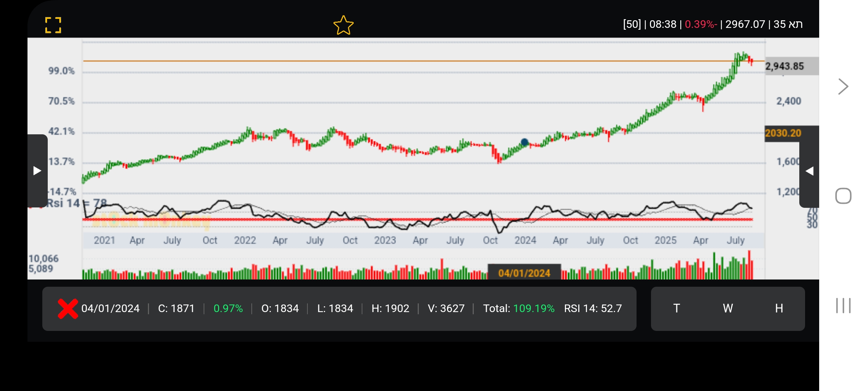Select the T timeframe tab
Screen dimensions: 868x391
676,308
